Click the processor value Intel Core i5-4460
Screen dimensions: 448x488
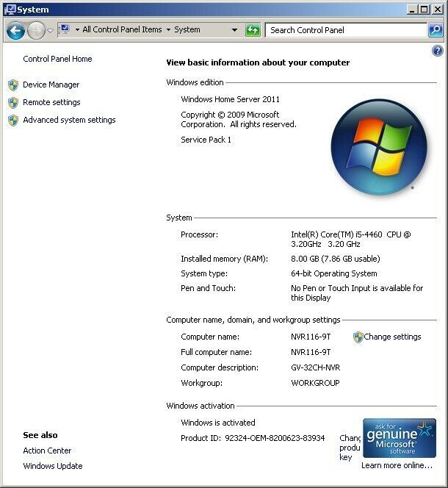pos(351,239)
